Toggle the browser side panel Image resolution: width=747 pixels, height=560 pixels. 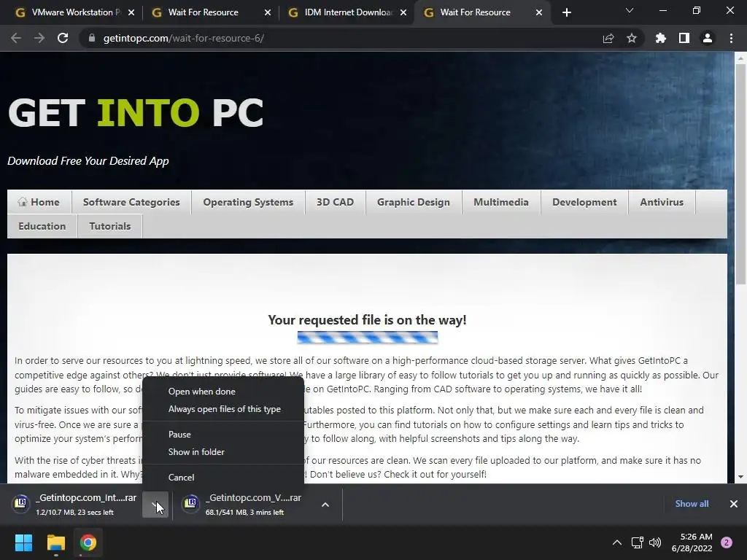(684, 38)
